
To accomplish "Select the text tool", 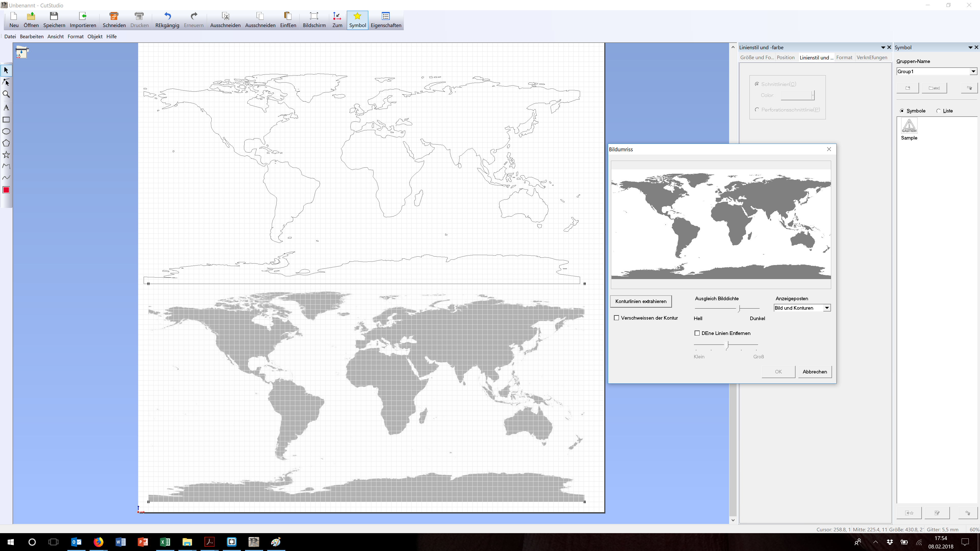I will point(6,107).
